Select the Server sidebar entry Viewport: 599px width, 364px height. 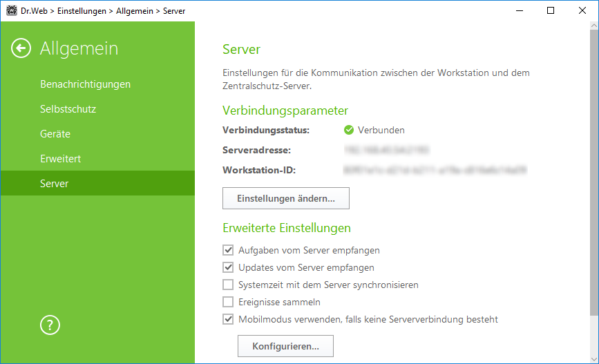click(97, 183)
